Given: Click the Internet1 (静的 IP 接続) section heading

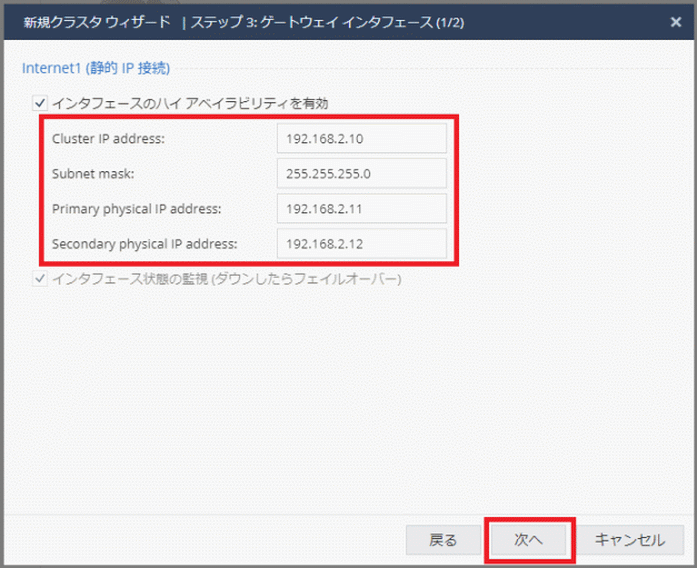Looking at the screenshot, I should (x=95, y=68).
